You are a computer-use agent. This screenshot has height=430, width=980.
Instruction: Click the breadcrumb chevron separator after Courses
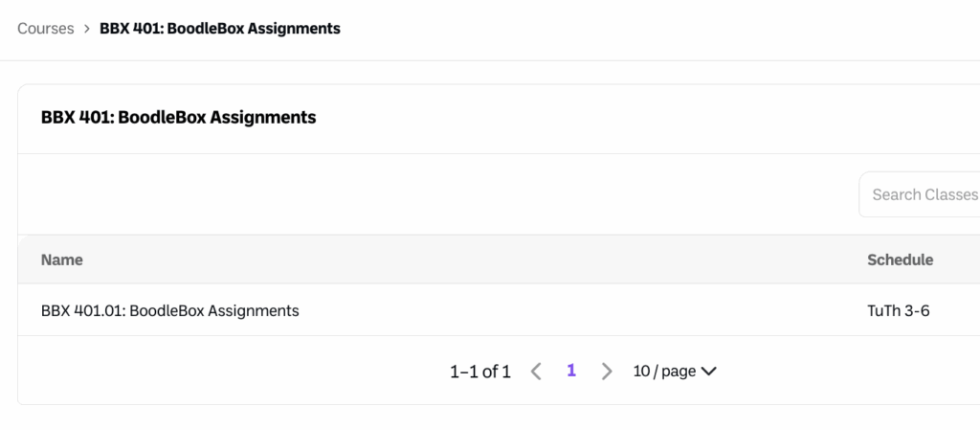(87, 29)
